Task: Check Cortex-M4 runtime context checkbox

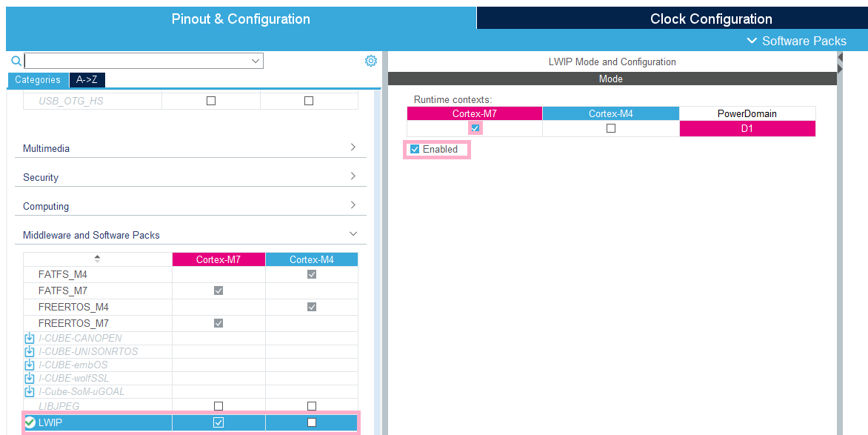Action: 610,128
